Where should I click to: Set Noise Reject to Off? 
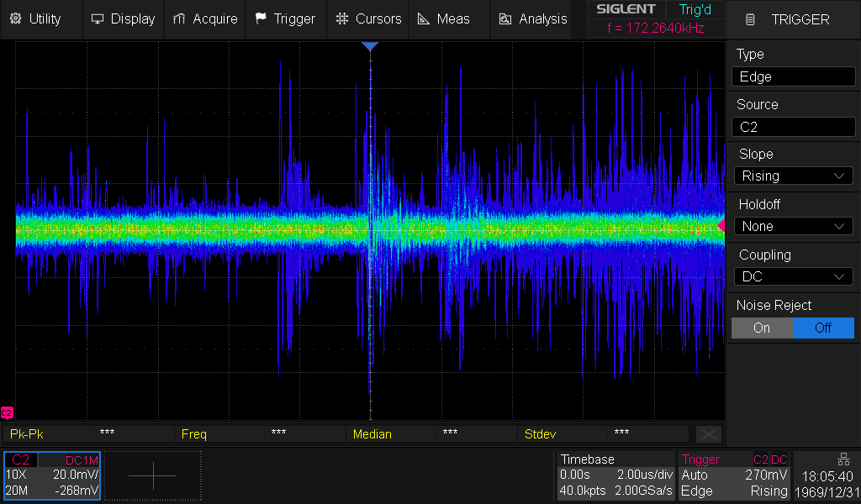point(823,328)
